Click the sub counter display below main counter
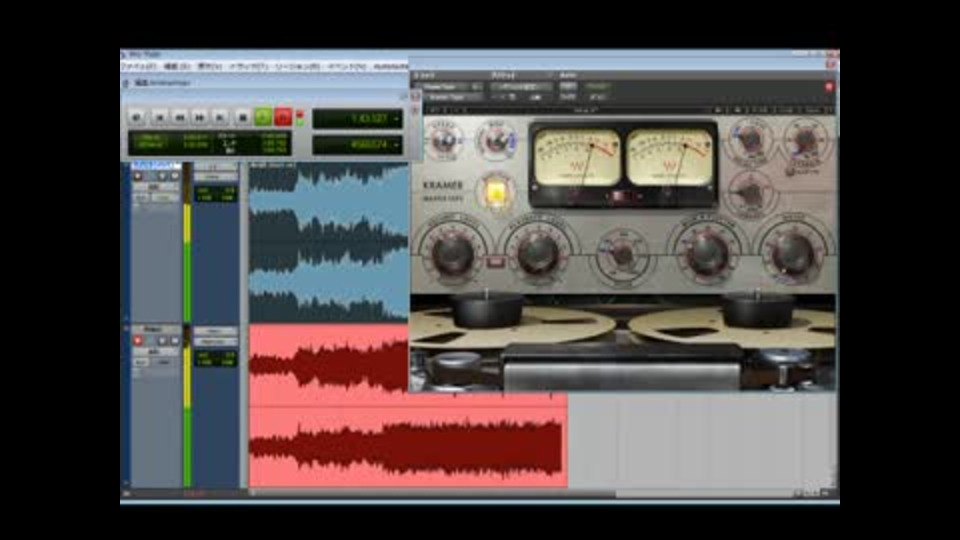Screen dimensions: 960x540 click(358, 145)
